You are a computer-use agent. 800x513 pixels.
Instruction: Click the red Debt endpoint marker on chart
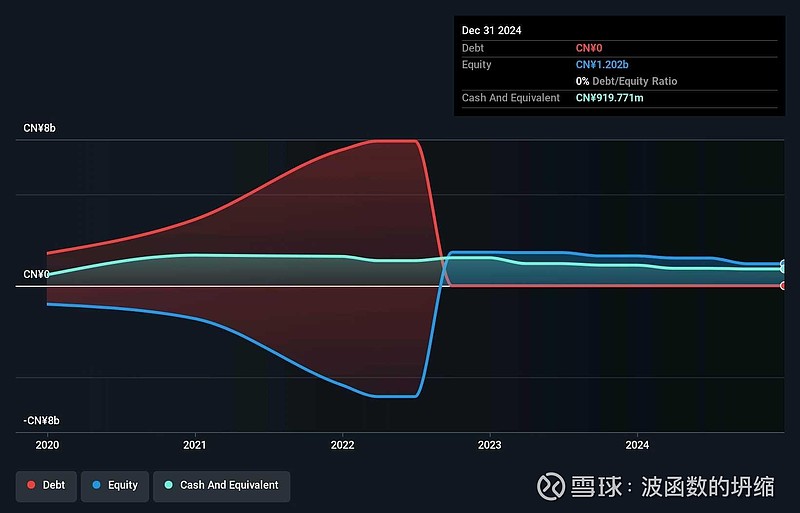click(783, 286)
